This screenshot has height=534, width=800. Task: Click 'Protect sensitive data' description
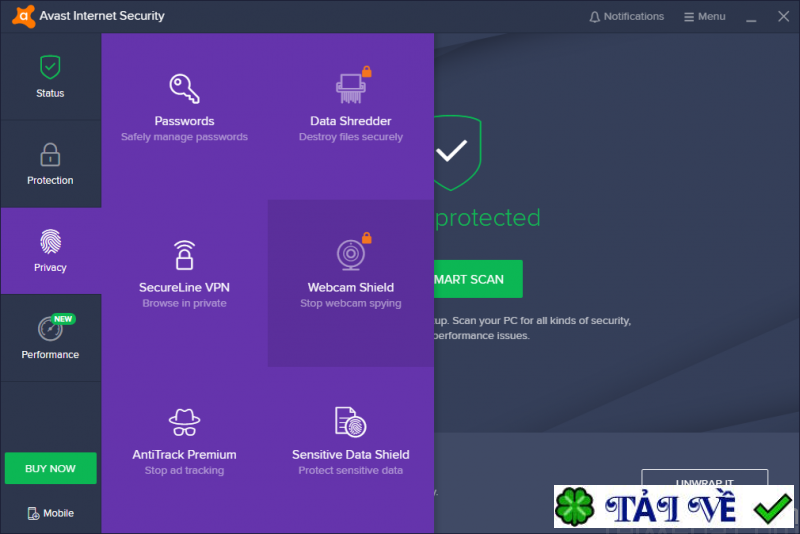point(351,470)
